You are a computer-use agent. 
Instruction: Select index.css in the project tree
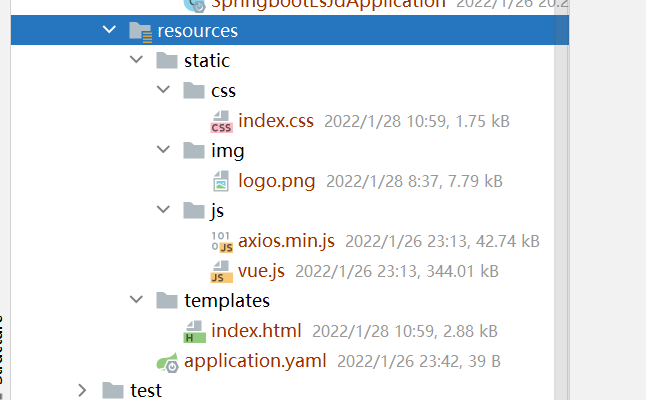click(x=276, y=121)
